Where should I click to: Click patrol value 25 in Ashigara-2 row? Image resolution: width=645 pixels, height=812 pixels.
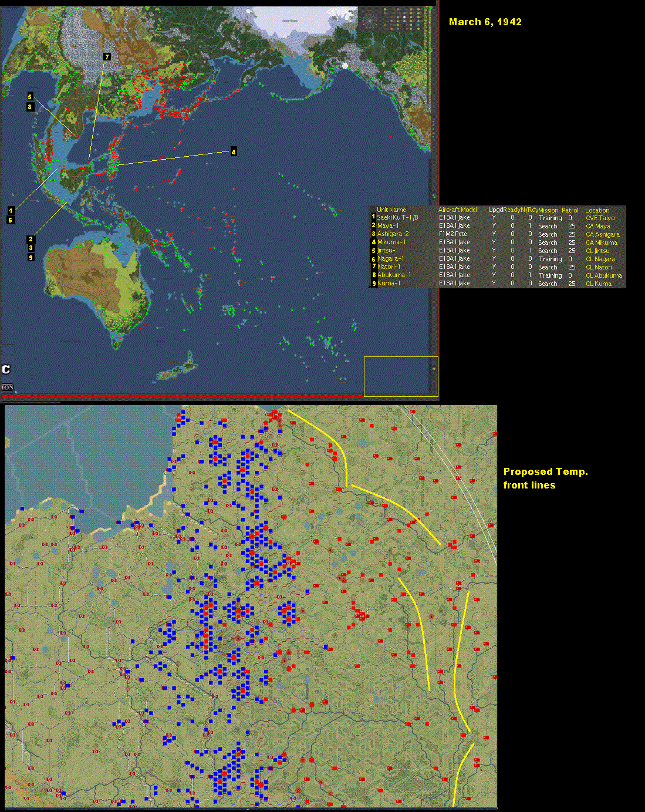point(572,234)
